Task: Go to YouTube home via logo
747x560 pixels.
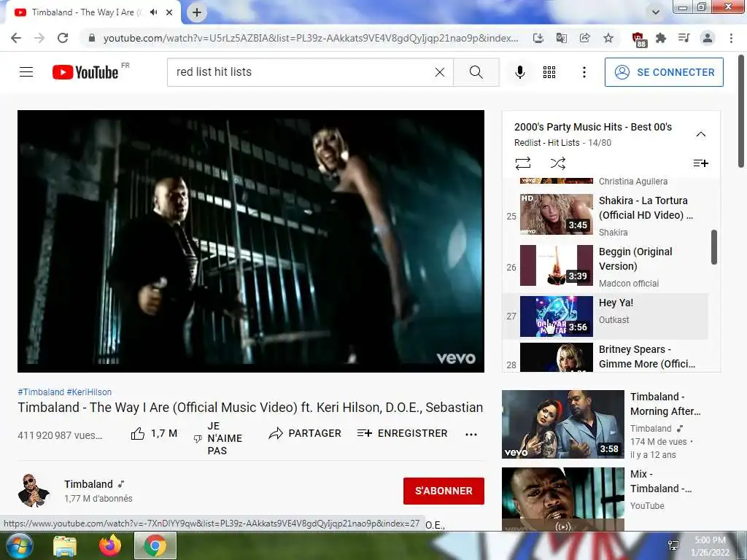Action: (85, 72)
